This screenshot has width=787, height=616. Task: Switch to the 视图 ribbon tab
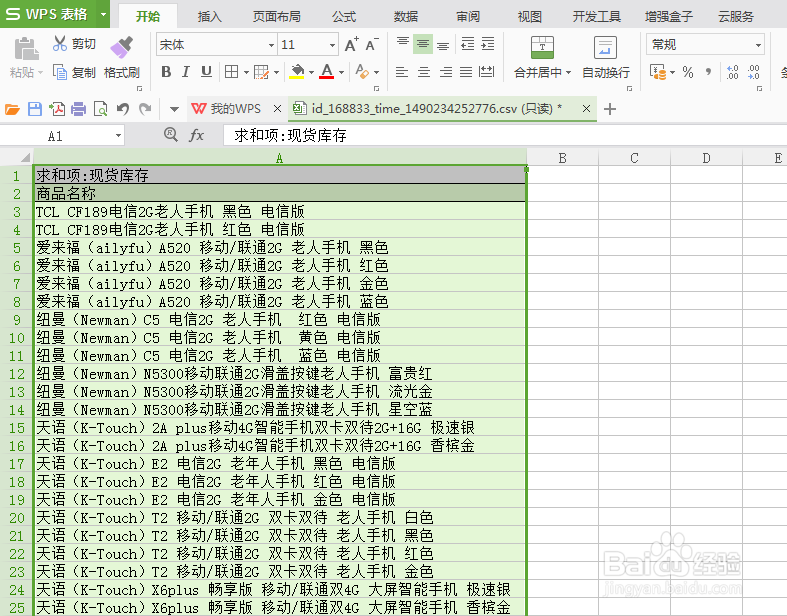click(x=530, y=17)
